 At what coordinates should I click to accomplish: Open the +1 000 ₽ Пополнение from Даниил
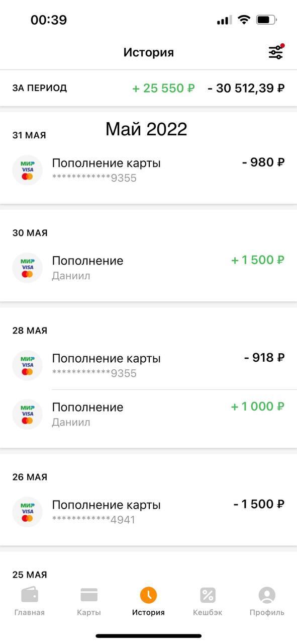[148, 414]
